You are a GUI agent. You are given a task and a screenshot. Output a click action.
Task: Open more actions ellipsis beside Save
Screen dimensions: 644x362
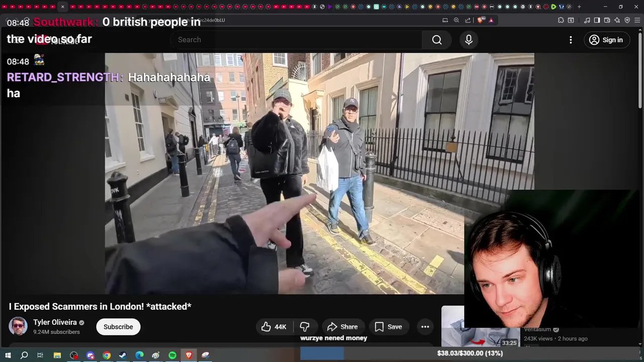425,327
